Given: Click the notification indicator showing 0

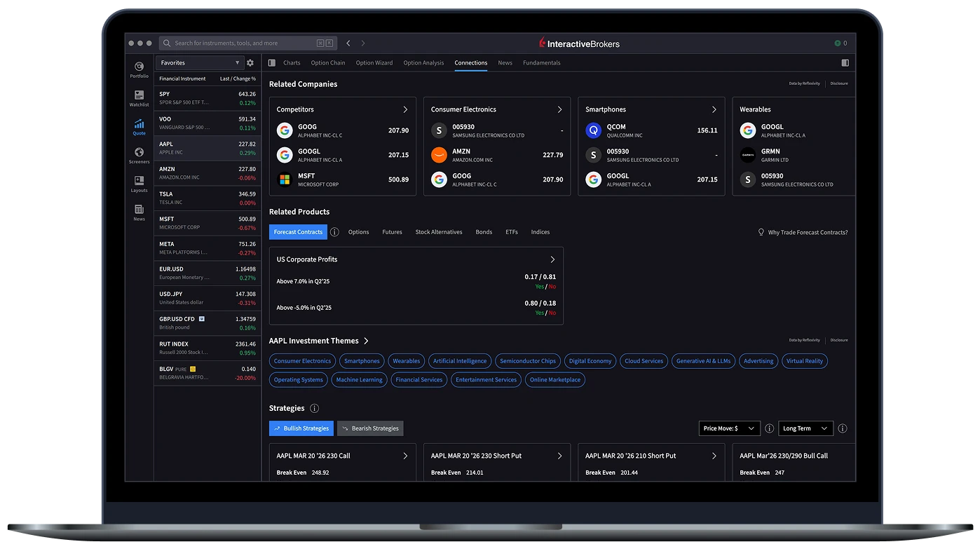Looking at the screenshot, I should coord(841,43).
